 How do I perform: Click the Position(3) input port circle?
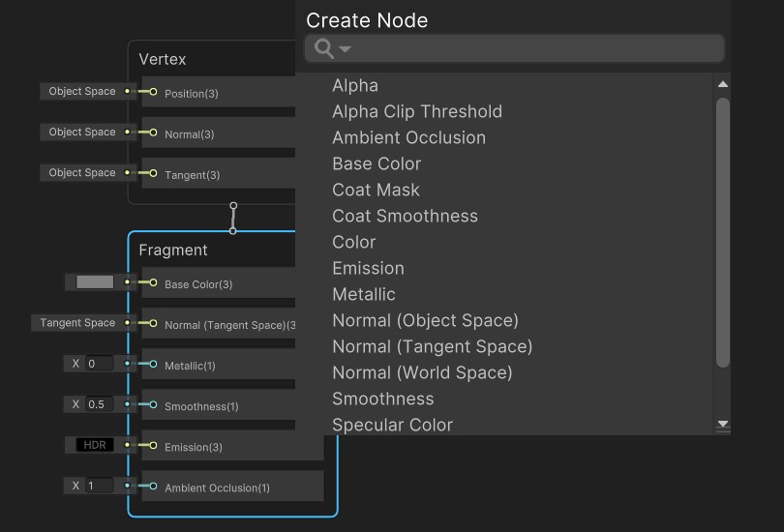tap(153, 92)
